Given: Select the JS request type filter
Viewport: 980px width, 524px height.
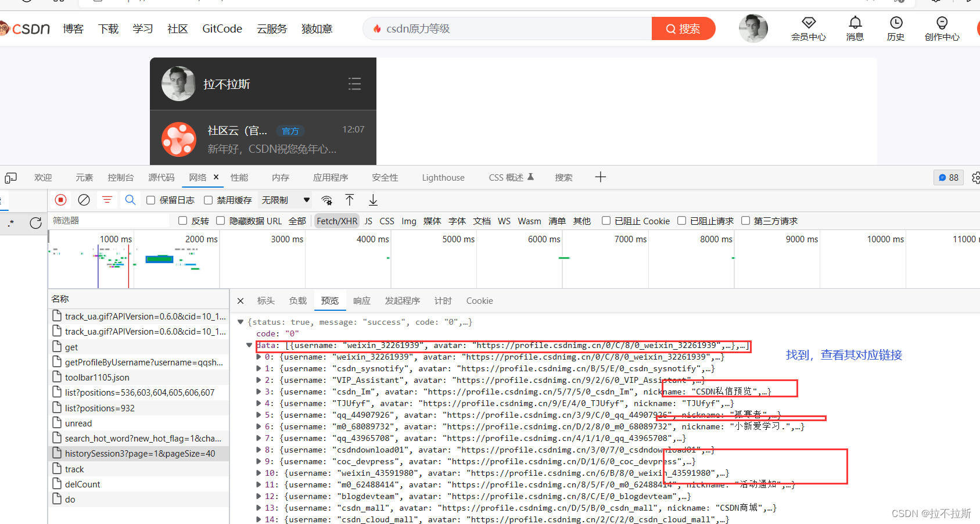Looking at the screenshot, I should pos(368,221).
